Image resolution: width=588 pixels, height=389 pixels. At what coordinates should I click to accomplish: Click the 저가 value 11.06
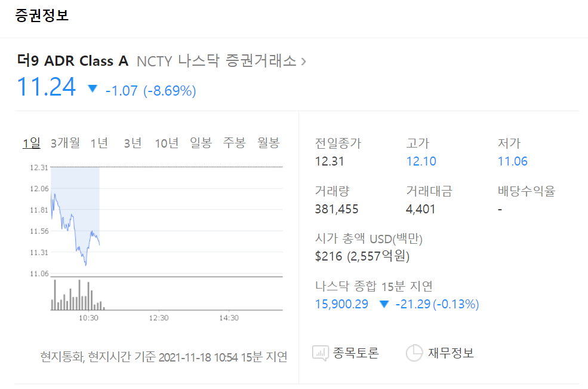[512, 161]
